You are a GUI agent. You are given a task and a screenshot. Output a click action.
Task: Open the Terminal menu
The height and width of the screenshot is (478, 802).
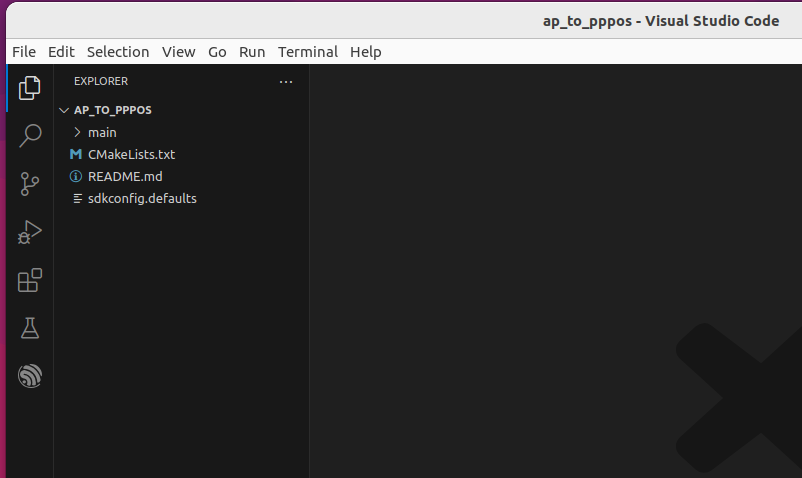pos(308,52)
